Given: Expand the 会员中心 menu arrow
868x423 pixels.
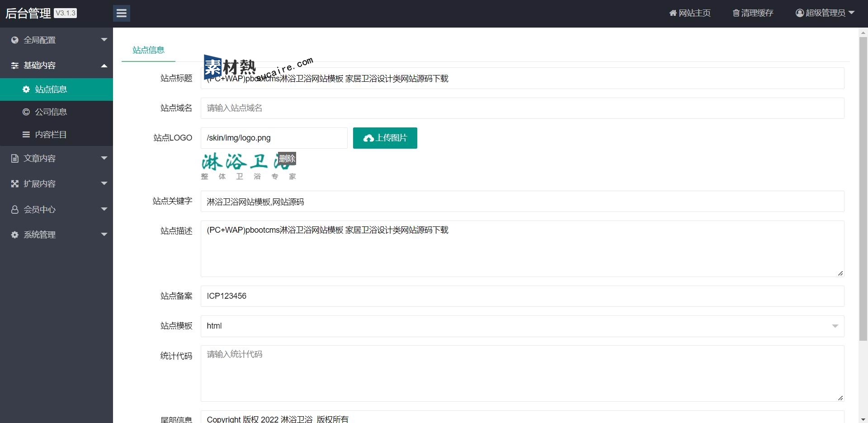Looking at the screenshot, I should (x=104, y=209).
